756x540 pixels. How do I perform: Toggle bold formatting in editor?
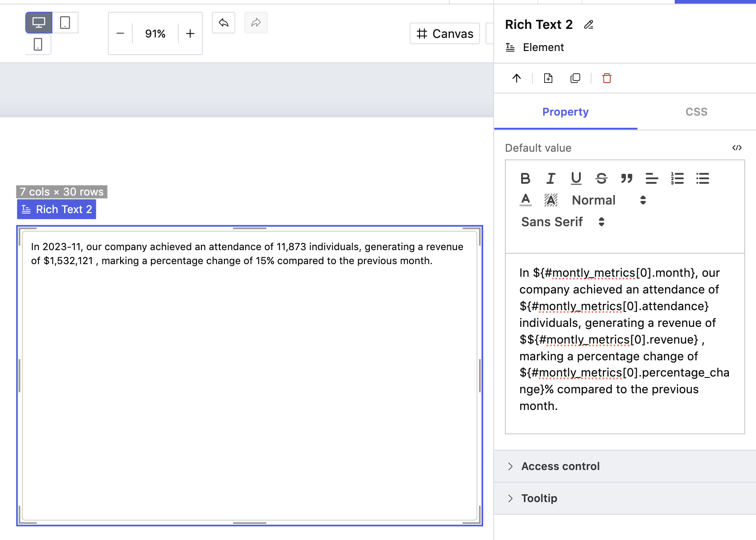(525, 178)
